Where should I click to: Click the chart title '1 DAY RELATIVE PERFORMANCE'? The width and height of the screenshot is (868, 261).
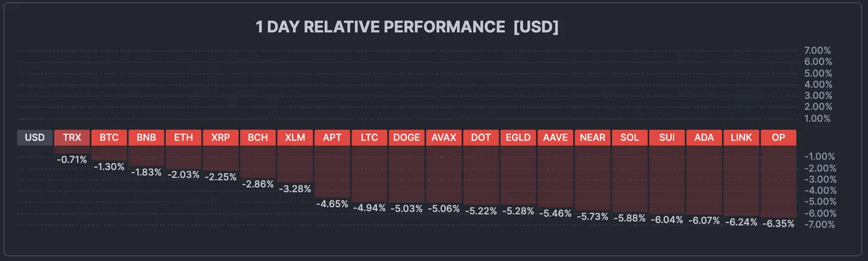(381, 27)
